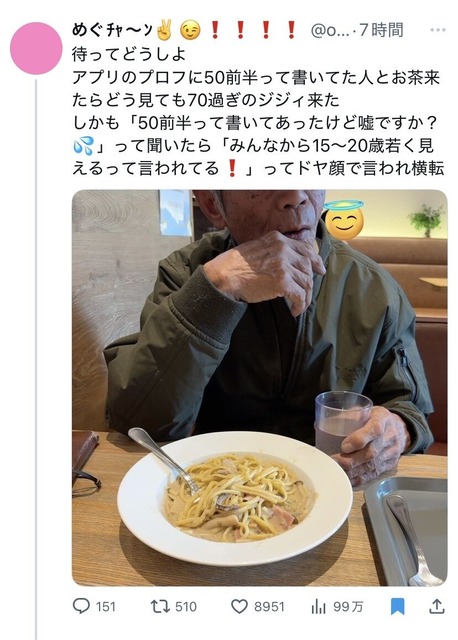Open the share upload icon
Image resolution: width=458 pixels, height=640 pixels.
(436, 606)
